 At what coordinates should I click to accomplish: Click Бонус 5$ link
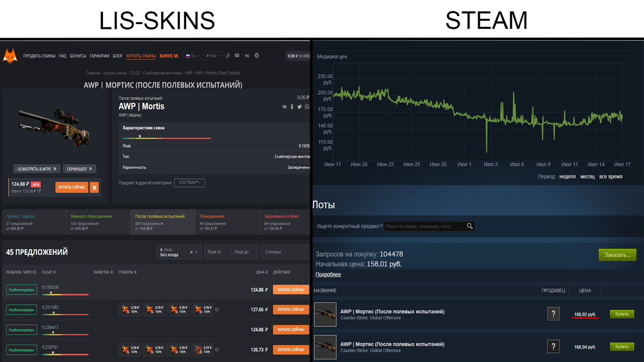pos(169,56)
